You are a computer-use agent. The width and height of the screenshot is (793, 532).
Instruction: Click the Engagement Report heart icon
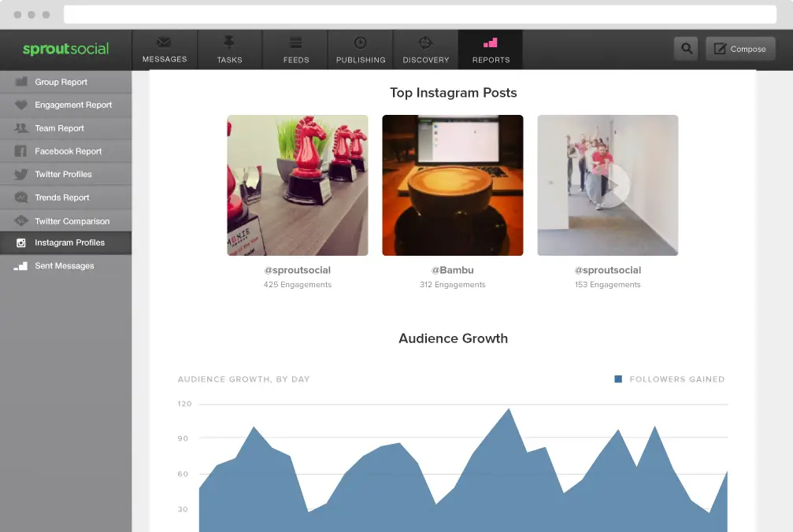pyautogui.click(x=20, y=105)
